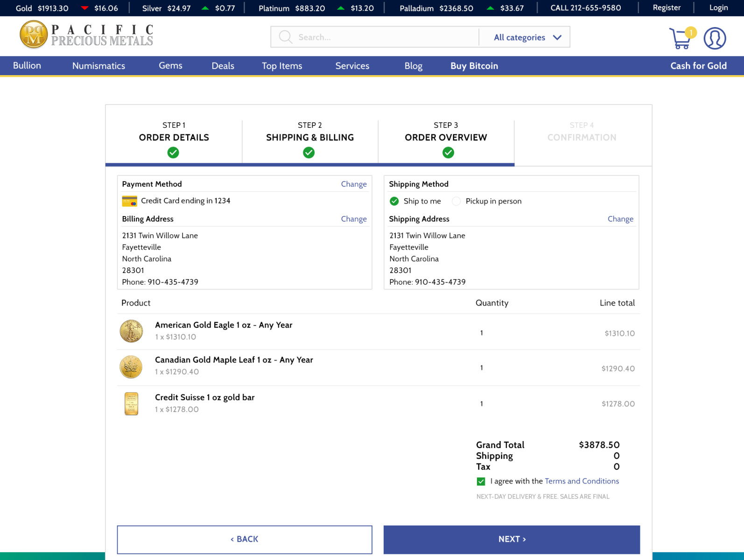Open the Canadian Gold Maple Leaf thumbnail
The image size is (744, 560).
click(131, 367)
